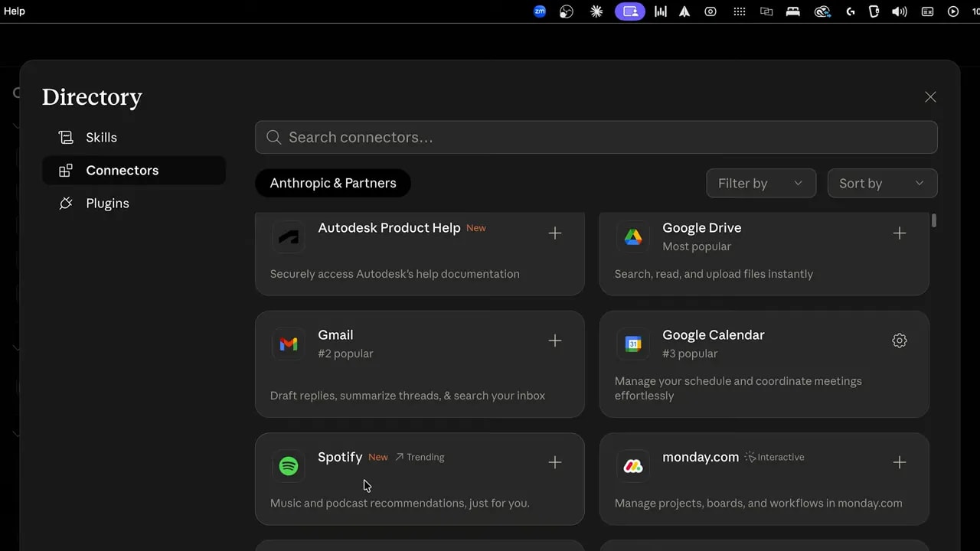Viewport: 980px width, 551px height.
Task: Click "Securely access Autodesk's help documentation" text
Action: coord(395,274)
